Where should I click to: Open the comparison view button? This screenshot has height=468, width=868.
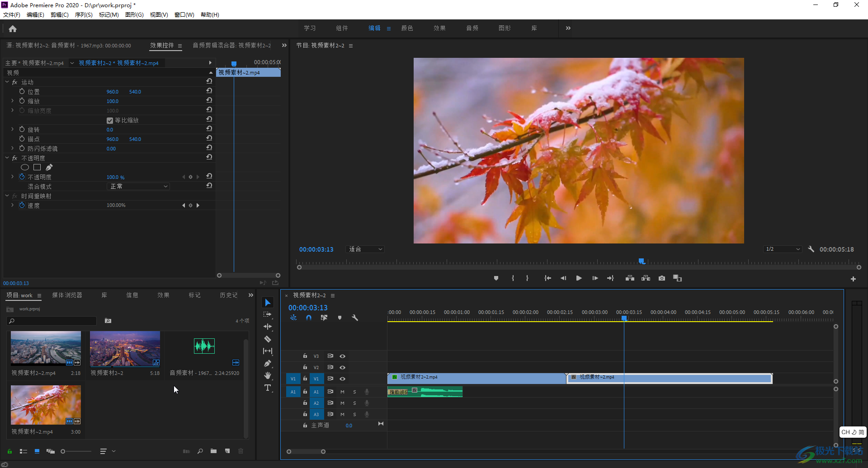pyautogui.click(x=677, y=278)
